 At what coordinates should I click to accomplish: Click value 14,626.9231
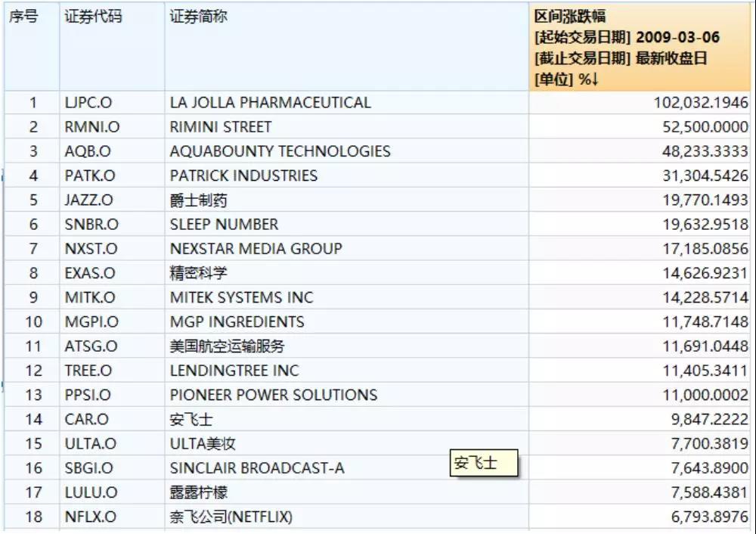pos(705,273)
